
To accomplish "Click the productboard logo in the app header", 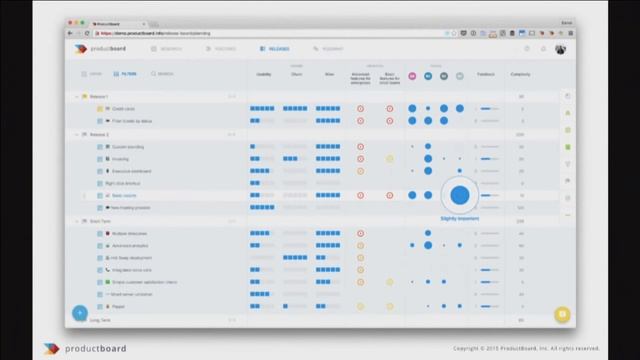I will 100,49.
